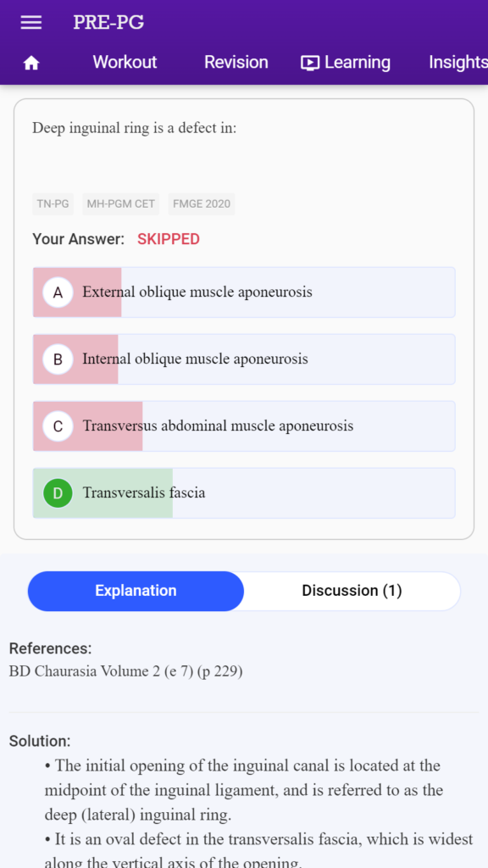This screenshot has width=488, height=868.
Task: Switch to the Insights tab
Action: (458, 62)
